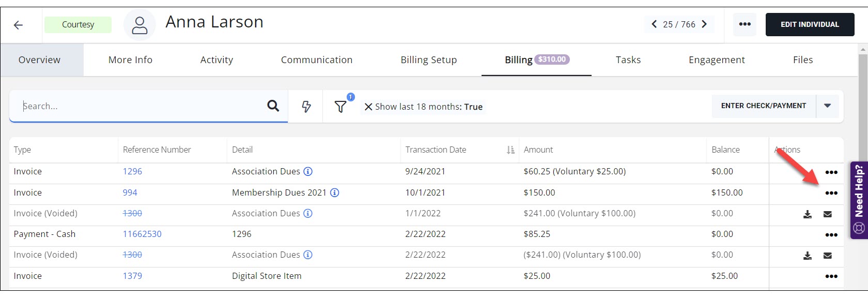Click info icon beside Membership Dues 2021
This screenshot has height=297, width=868.
pyautogui.click(x=335, y=192)
